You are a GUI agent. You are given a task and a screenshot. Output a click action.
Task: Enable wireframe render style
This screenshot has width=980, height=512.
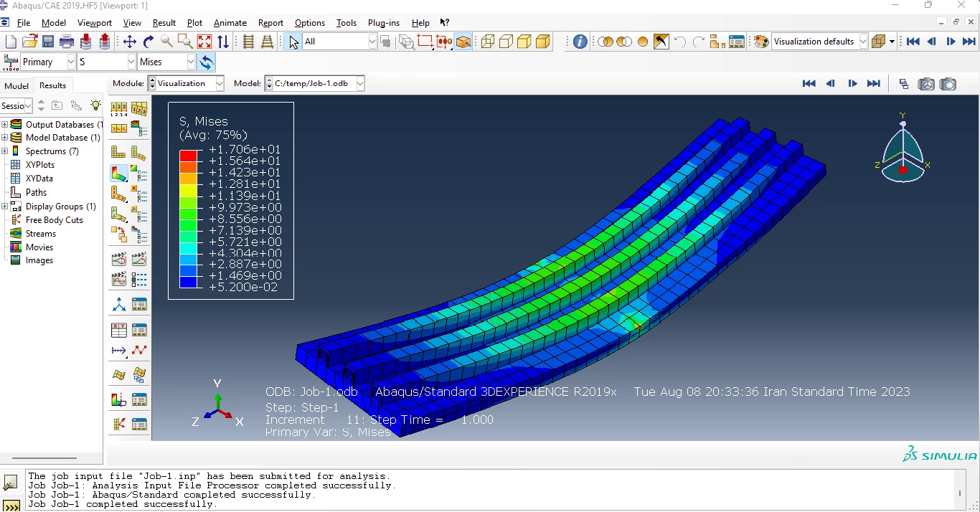(x=488, y=42)
